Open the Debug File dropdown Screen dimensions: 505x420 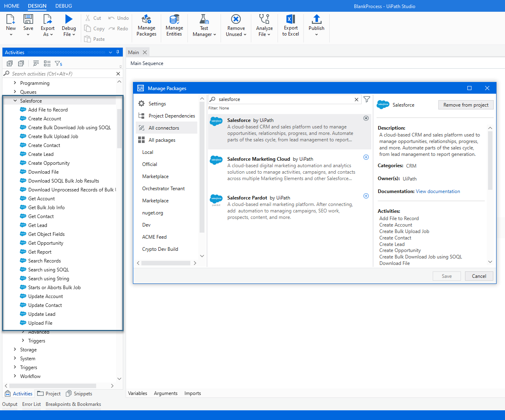[73, 35]
